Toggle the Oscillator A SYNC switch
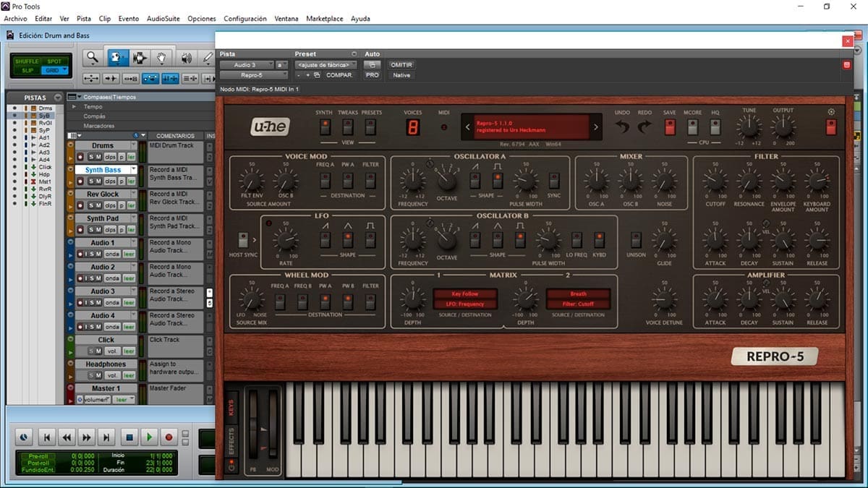 (555, 180)
